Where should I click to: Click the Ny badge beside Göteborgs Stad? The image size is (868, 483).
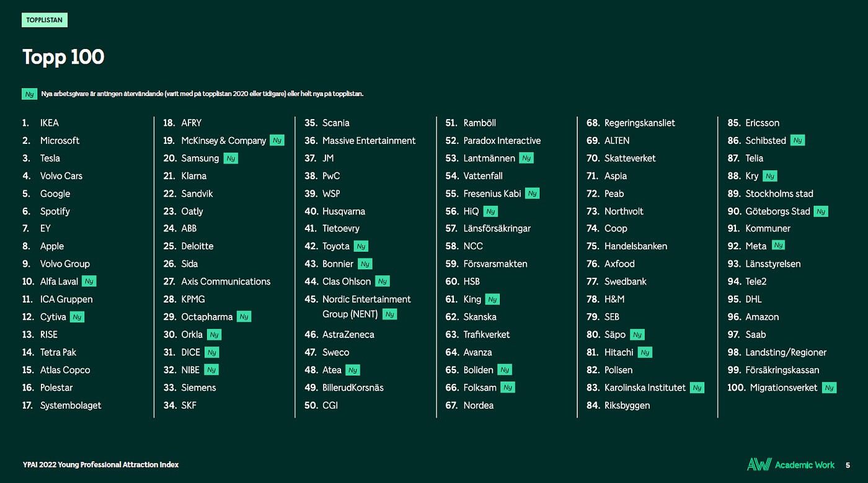coord(821,211)
